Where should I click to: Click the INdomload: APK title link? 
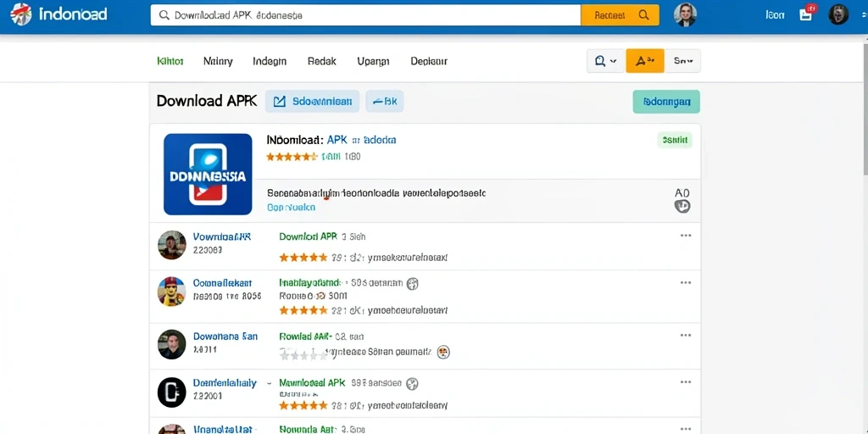pos(331,140)
